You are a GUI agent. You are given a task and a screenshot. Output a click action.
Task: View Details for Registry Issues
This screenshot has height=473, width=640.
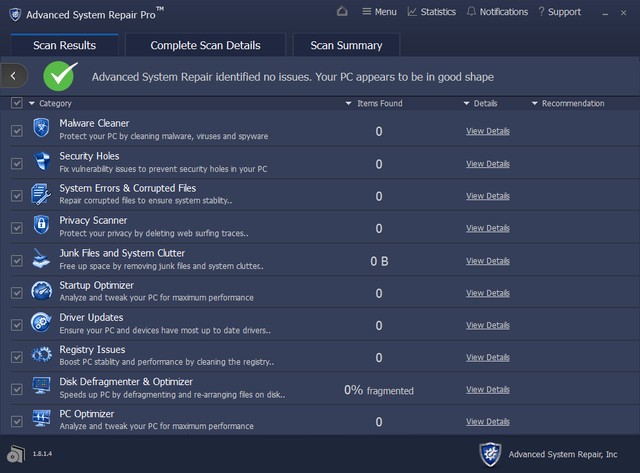tap(487, 358)
